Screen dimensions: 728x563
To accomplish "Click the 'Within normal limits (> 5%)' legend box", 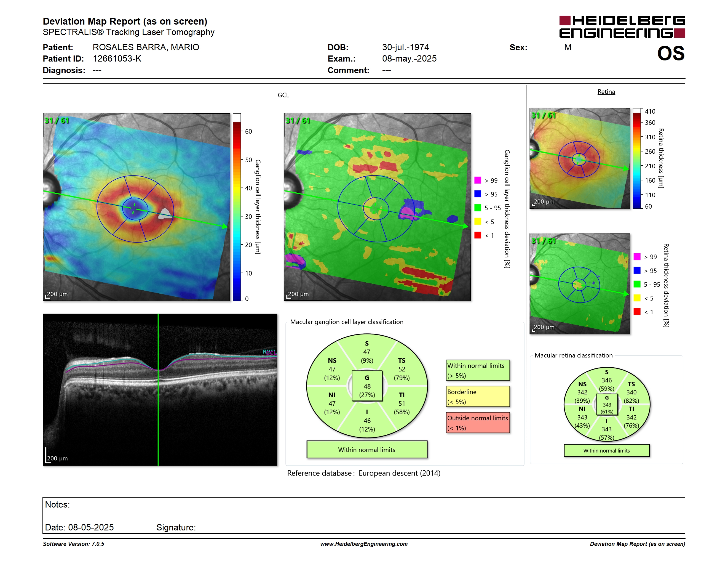I will point(478,370).
